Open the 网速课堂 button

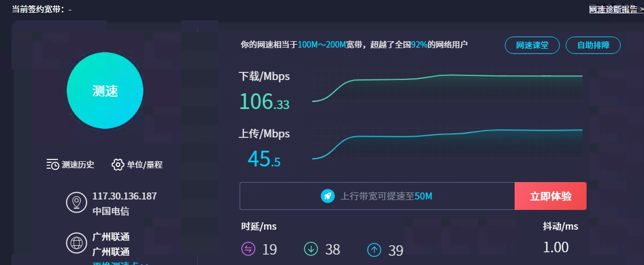pos(532,45)
